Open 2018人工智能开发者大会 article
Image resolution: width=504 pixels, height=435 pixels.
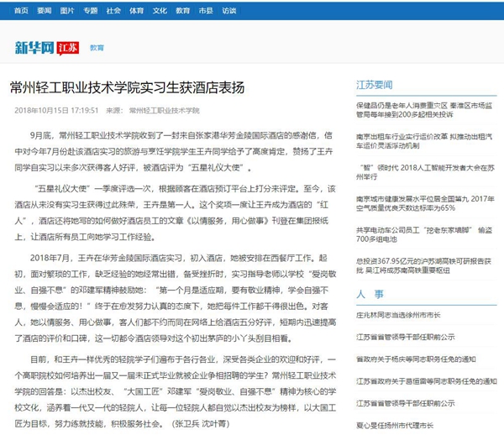pyautogui.click(x=425, y=172)
